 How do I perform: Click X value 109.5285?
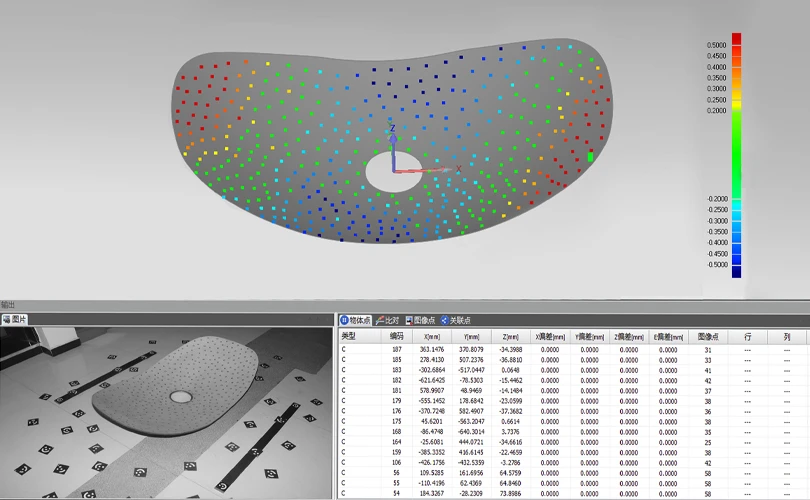coord(432,473)
